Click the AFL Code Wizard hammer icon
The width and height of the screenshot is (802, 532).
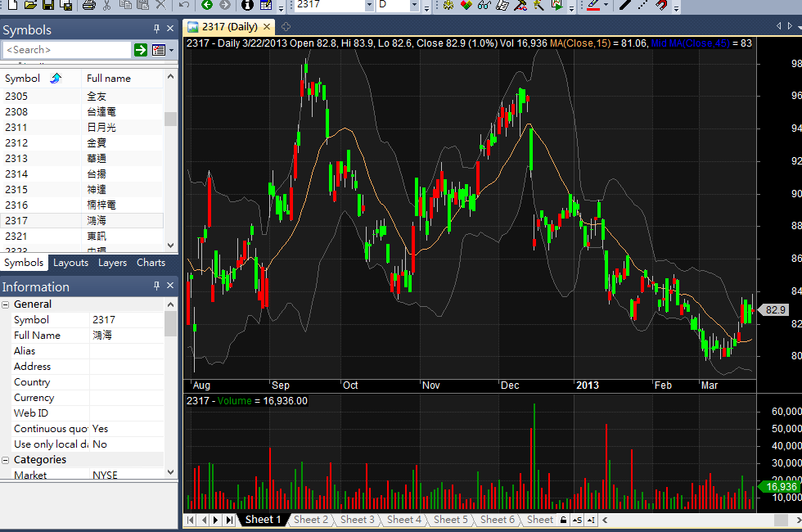pos(520,5)
